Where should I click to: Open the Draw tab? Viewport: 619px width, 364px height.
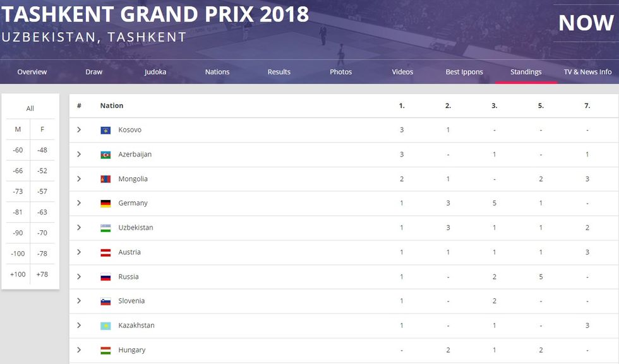coord(94,72)
